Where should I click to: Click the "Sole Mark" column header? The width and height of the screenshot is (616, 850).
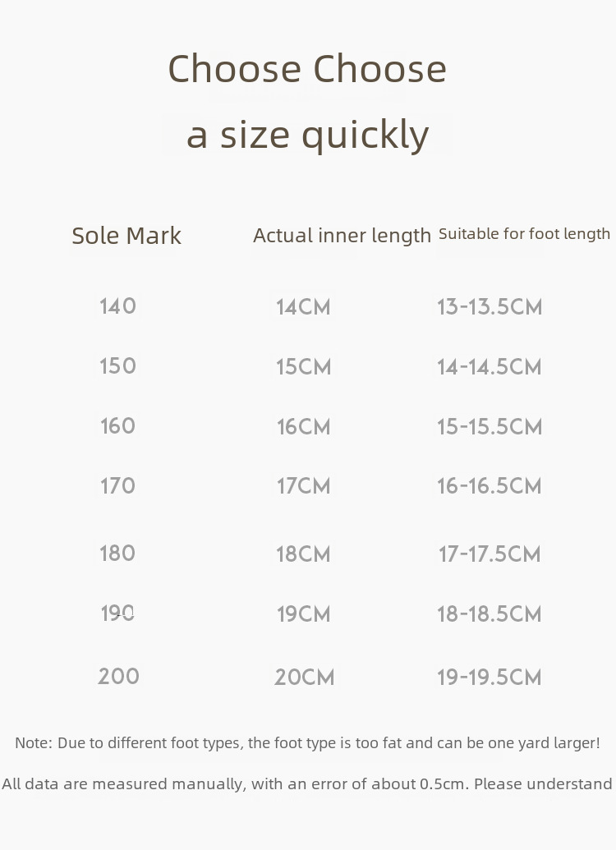click(x=126, y=236)
